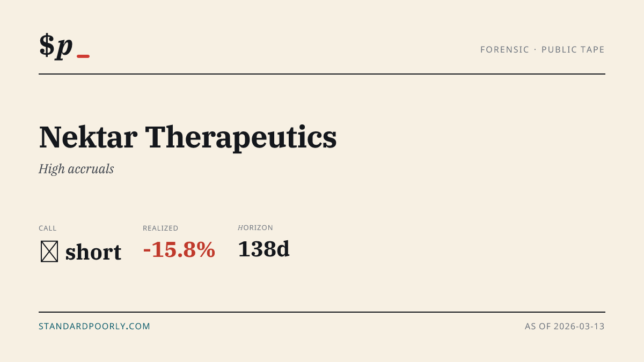Screen dimensions: 644x362
Task: Select the Nektar Therapeutics headline
Action: [188, 137]
